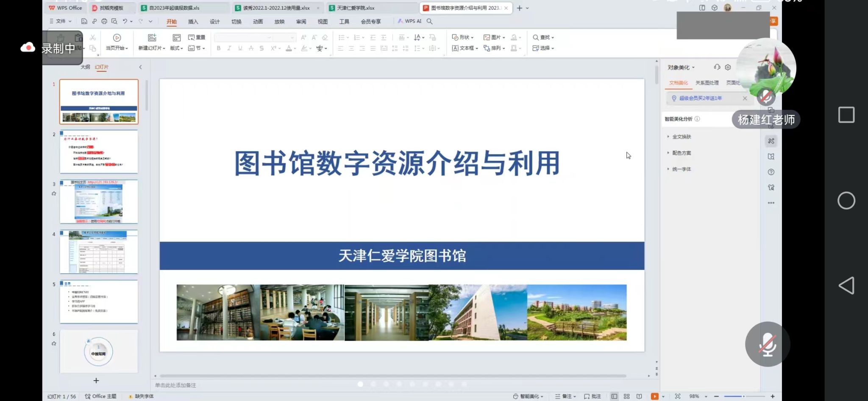This screenshot has height=401, width=868.
Task: Switch to Normal view icon
Action: coord(614,396)
